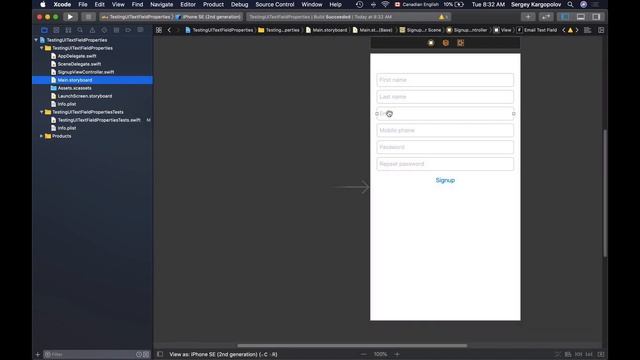Open Main.storyboard segment in jump bar
This screenshot has width=640, height=360.
[x=326, y=30]
